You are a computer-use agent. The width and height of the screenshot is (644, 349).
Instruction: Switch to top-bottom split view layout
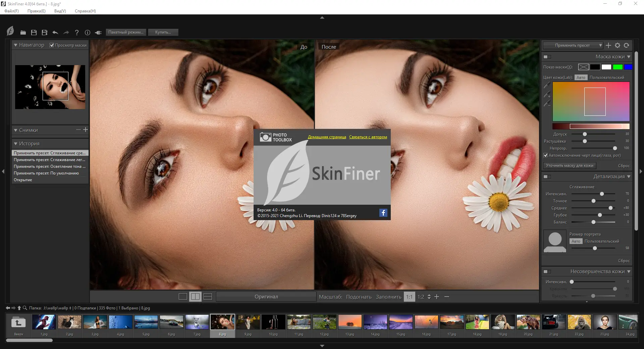click(208, 297)
